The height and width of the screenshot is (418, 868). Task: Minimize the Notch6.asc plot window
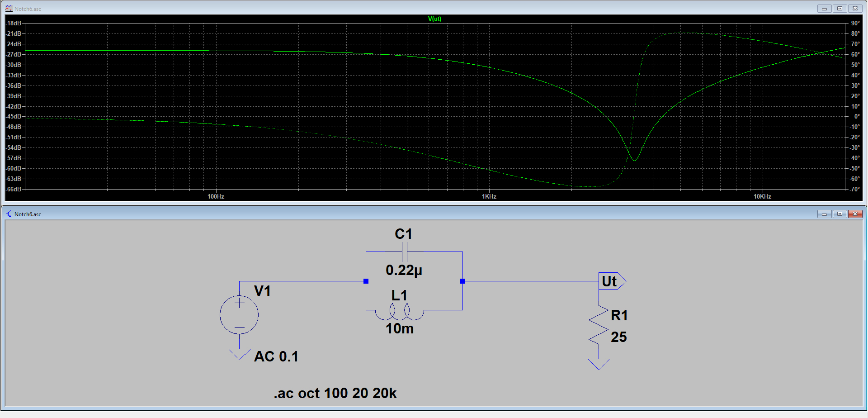click(824, 9)
